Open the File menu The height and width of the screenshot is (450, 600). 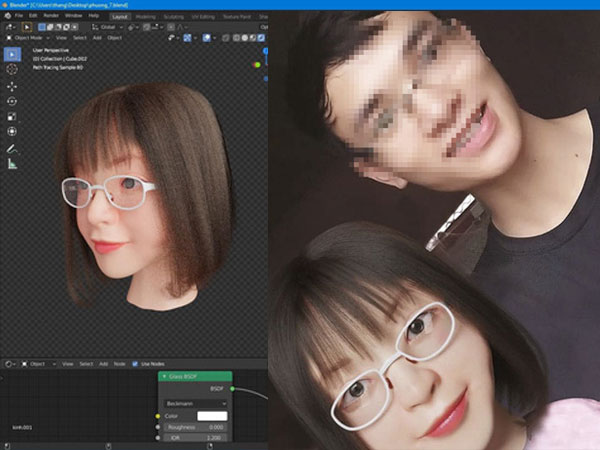pos(19,16)
